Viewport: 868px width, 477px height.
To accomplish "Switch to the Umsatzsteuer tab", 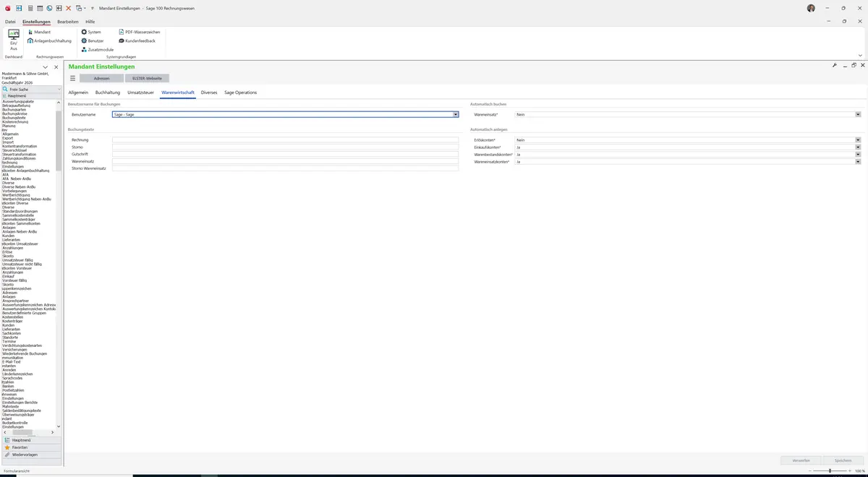I will pyautogui.click(x=140, y=93).
